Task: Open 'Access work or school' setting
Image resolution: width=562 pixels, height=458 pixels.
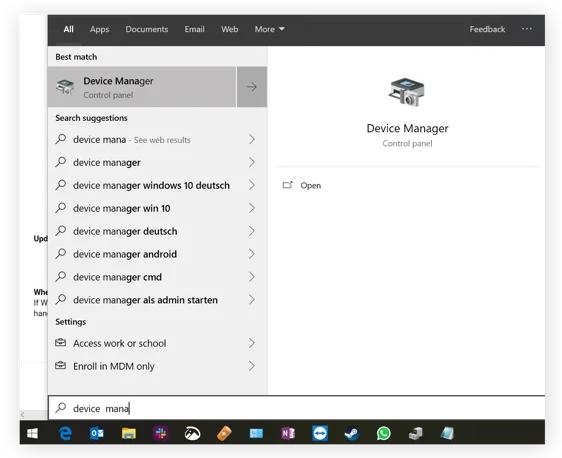Action: pyautogui.click(x=157, y=343)
